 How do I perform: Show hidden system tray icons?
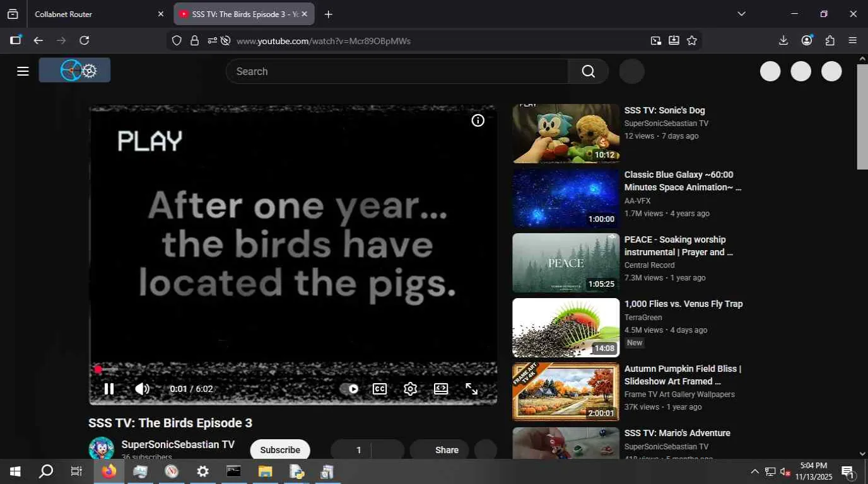click(x=754, y=471)
